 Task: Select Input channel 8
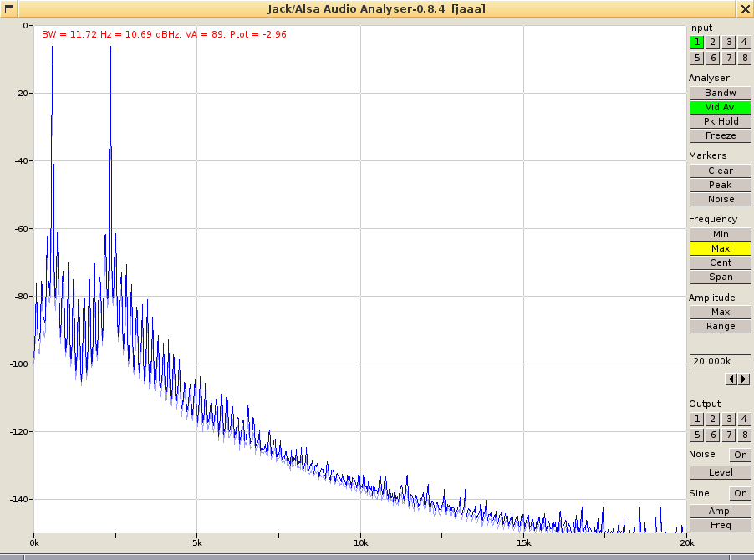coord(744,59)
